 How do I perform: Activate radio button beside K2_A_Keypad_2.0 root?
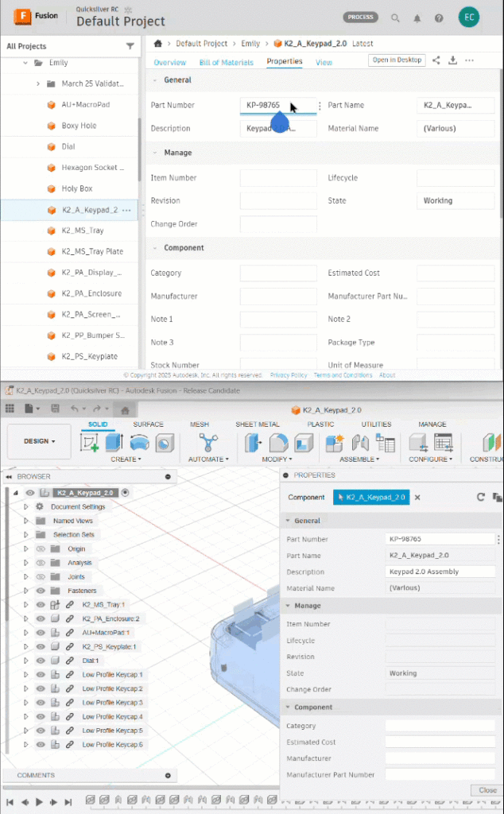[x=125, y=493]
